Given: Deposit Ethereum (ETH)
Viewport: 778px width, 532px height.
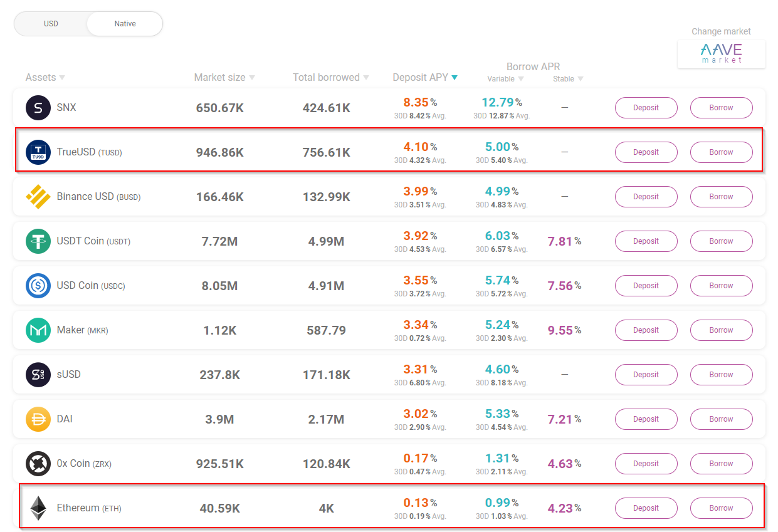Looking at the screenshot, I should (646, 508).
